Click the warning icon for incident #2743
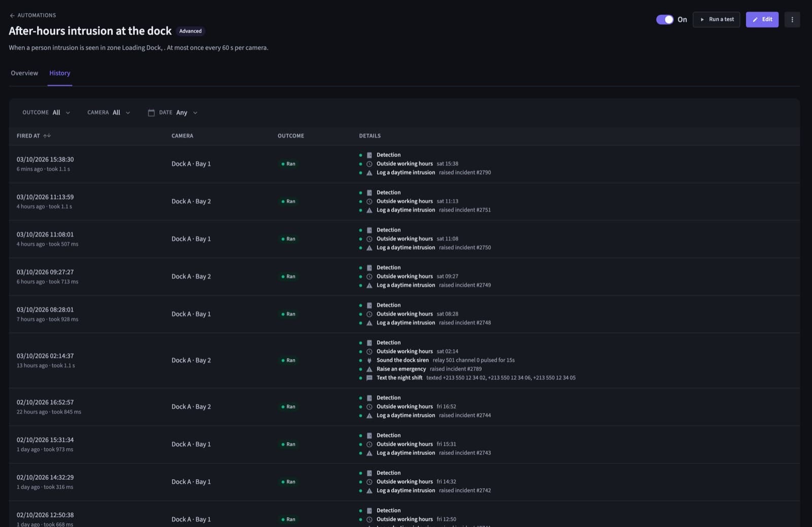Viewport: 812px width, 527px height. tap(369, 453)
